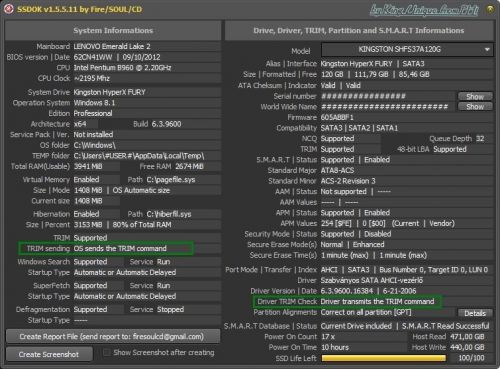Open the drive Model dropdown
Image resolution: width=500 pixels, height=369 pixels.
click(407, 50)
